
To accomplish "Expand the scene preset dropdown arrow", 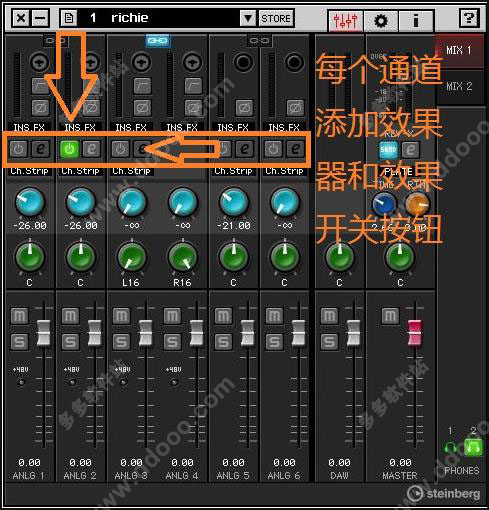I will click(248, 18).
